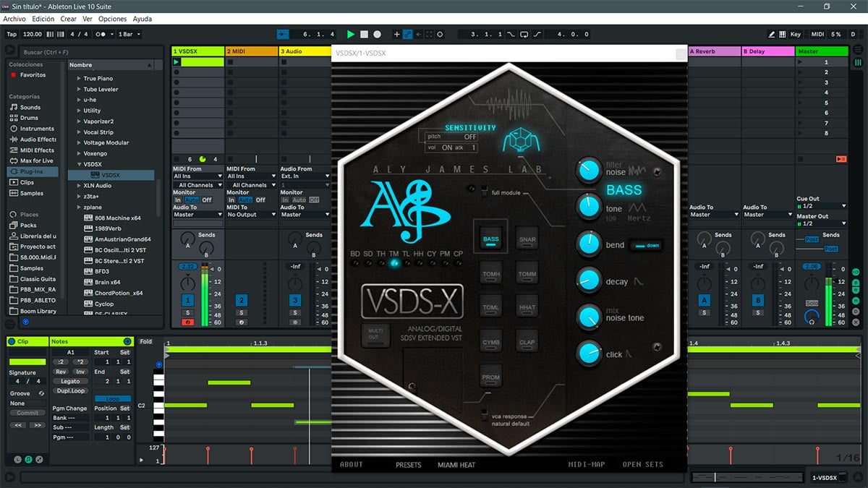Open Audio From dropdown on 3 Audio
Image resolution: width=868 pixels, height=488 pixels.
(305, 176)
